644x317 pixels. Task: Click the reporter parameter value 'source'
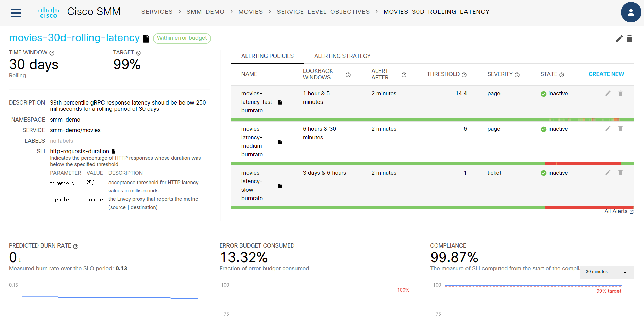[95, 200]
